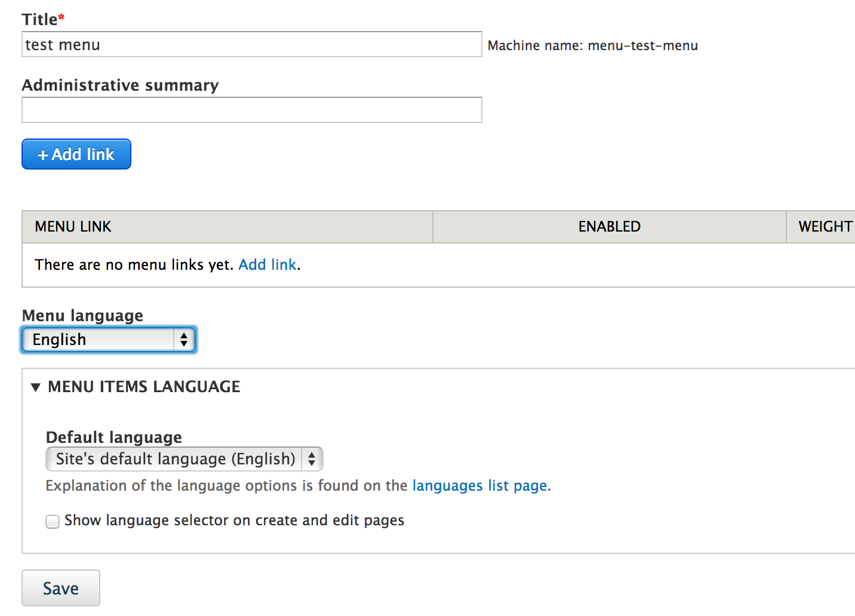Enable Show language selector on create and edit pages

click(52, 521)
